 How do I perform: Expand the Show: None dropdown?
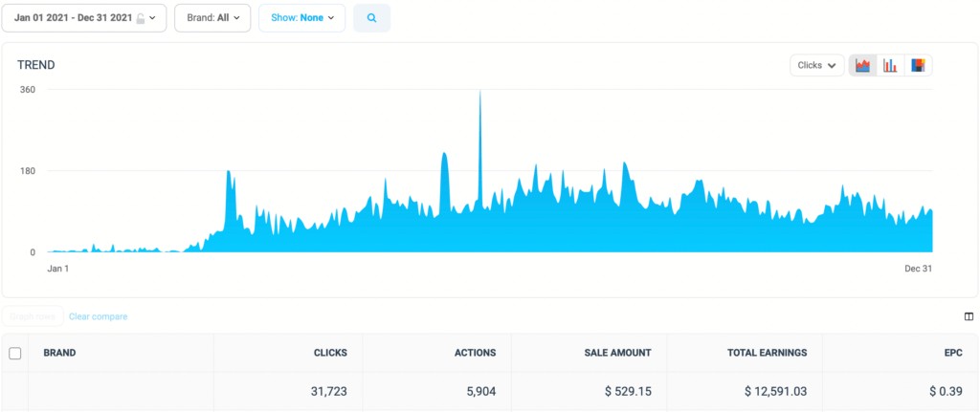[301, 18]
